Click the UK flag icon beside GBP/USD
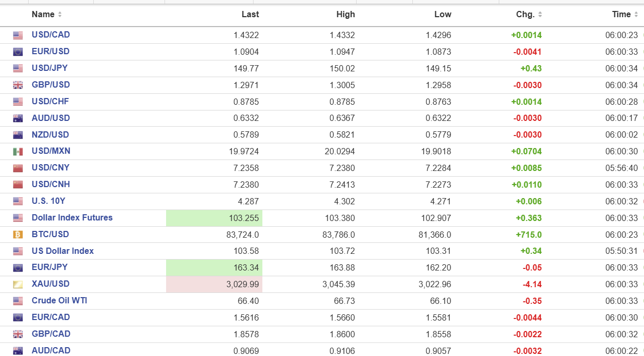Screen dimensions: 644x356 (18, 85)
